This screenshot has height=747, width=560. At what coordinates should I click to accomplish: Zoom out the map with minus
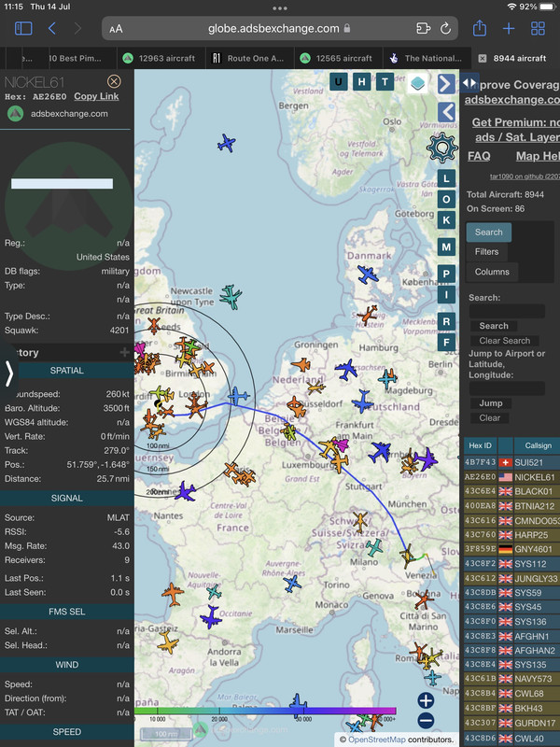pyautogui.click(x=426, y=721)
